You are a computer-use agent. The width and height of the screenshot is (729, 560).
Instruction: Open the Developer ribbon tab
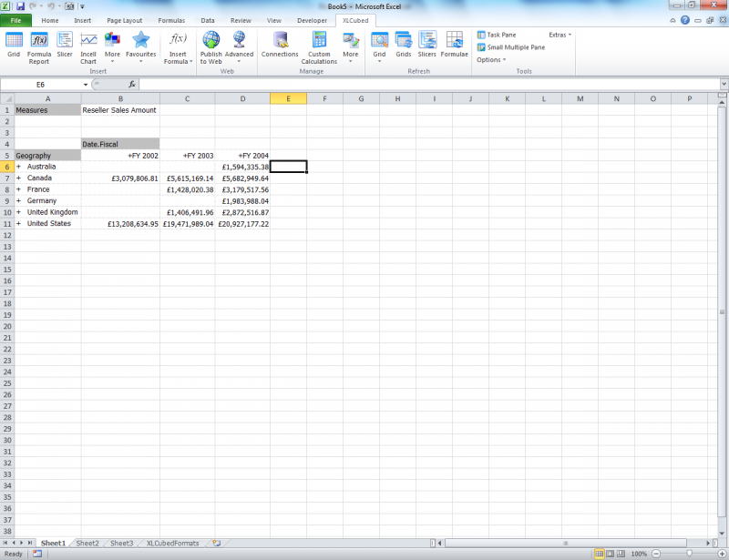pyautogui.click(x=312, y=19)
